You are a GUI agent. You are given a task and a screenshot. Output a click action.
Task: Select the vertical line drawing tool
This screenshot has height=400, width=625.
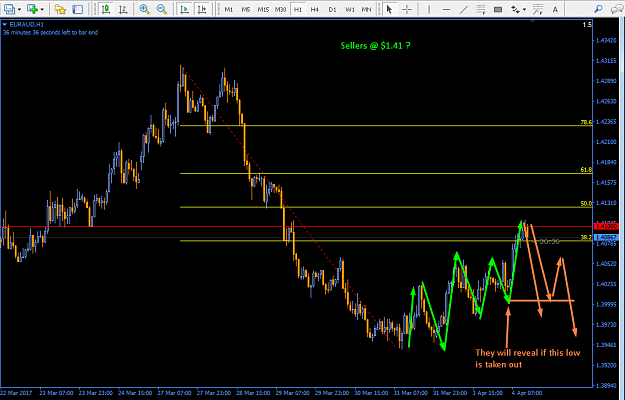[x=429, y=9]
